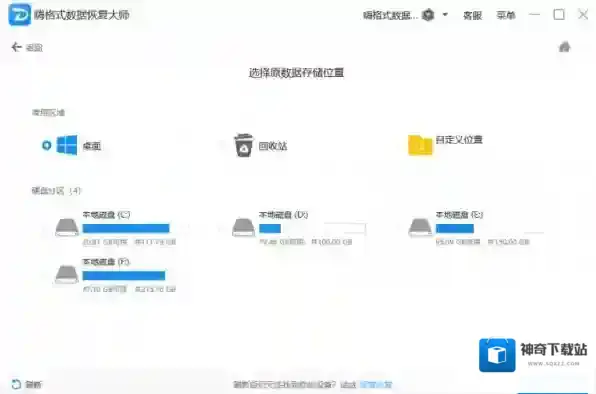
Task: Choose the 桌面 location label
Action: point(92,146)
